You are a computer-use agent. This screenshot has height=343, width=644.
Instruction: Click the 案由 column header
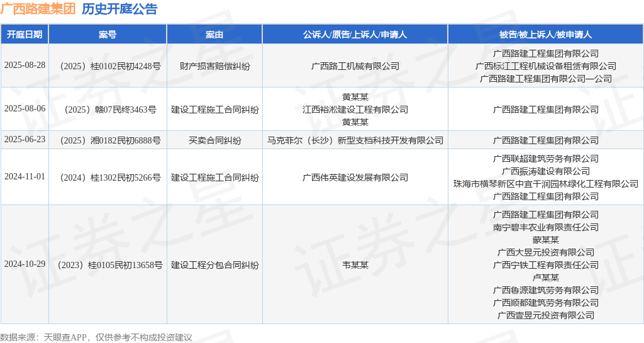(x=214, y=35)
